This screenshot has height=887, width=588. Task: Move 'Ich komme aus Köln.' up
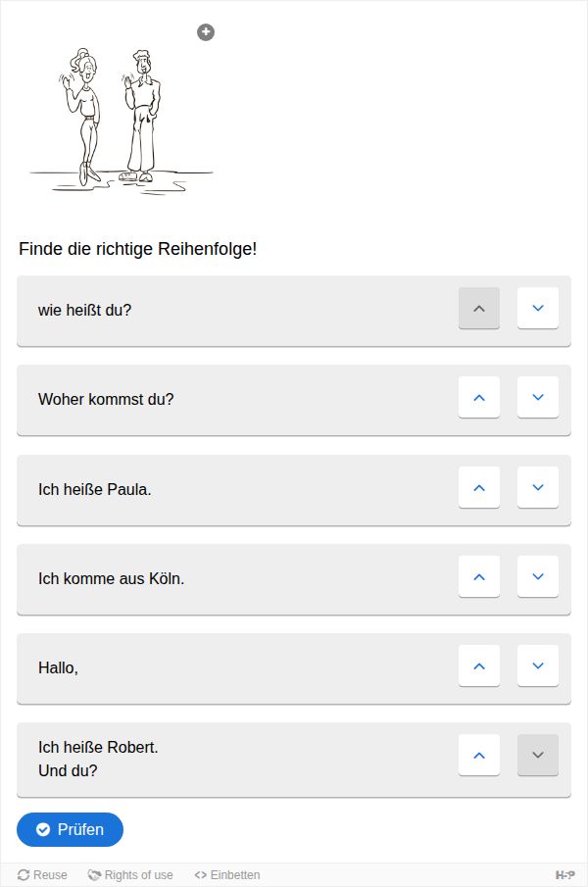pos(479,577)
